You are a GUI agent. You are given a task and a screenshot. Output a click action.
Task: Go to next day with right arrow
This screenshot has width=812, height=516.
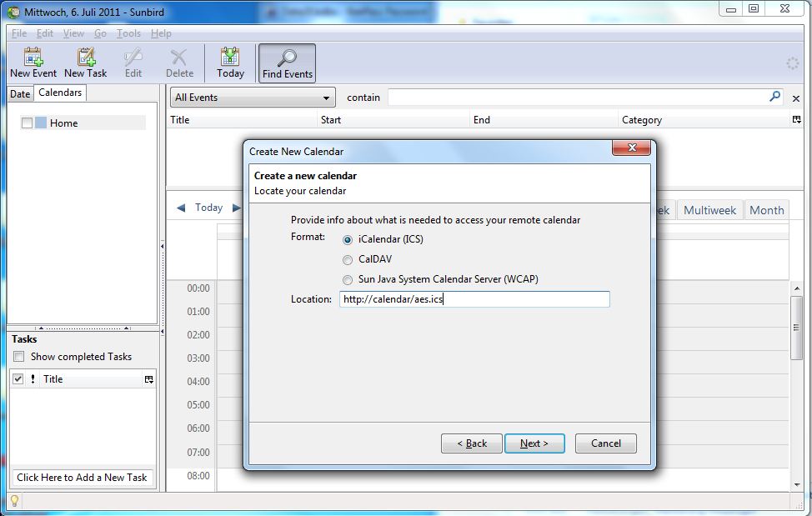pyautogui.click(x=236, y=208)
